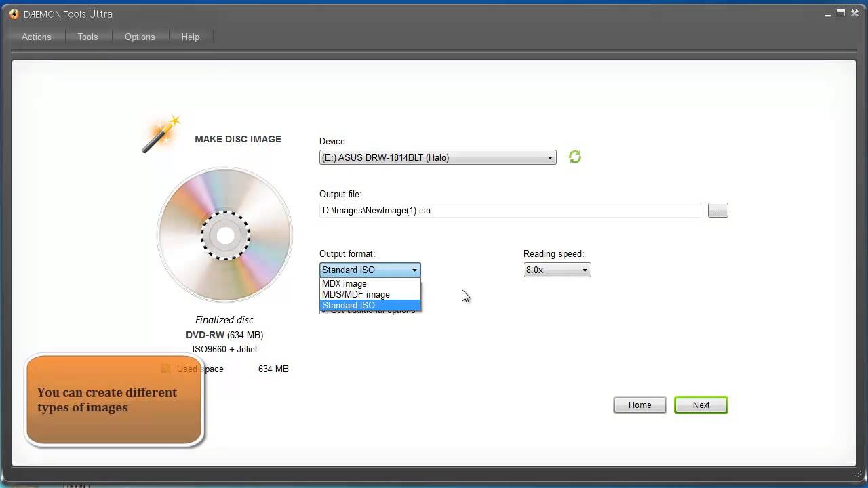Select MDX image format option

coord(370,283)
